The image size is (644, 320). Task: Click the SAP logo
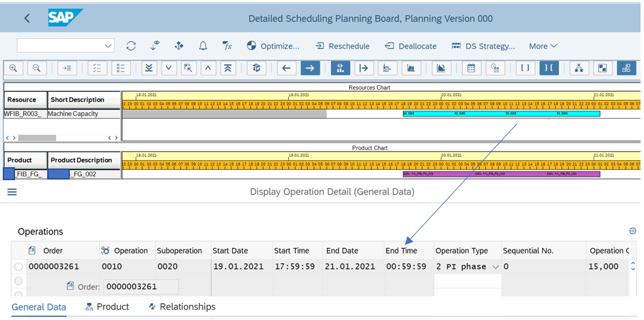coord(65,18)
